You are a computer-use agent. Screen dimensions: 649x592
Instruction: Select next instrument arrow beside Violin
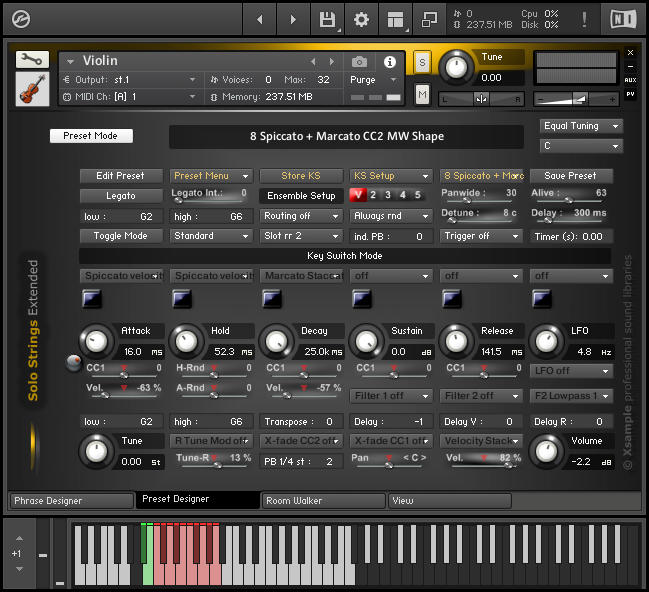click(x=332, y=62)
